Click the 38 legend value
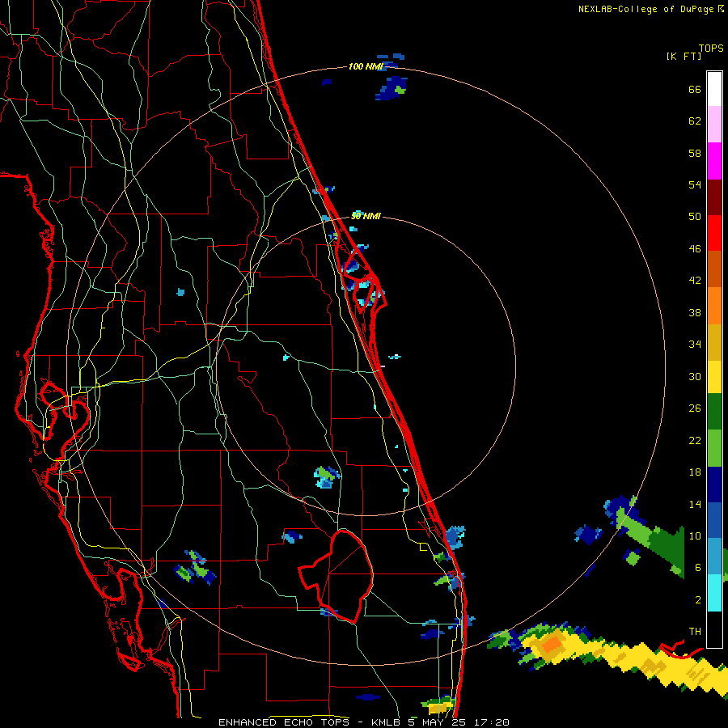Screen dimensions: 728x728 (695, 313)
